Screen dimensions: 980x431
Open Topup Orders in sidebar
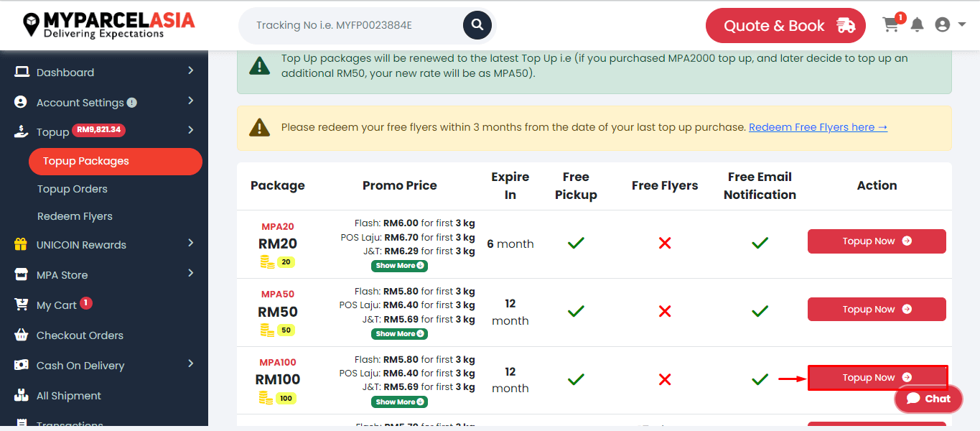pos(73,189)
